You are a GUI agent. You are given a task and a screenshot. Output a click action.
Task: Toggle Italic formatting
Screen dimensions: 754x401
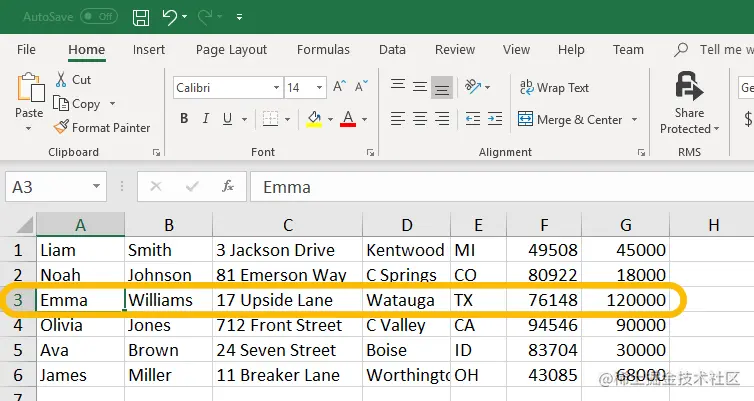(x=206, y=118)
